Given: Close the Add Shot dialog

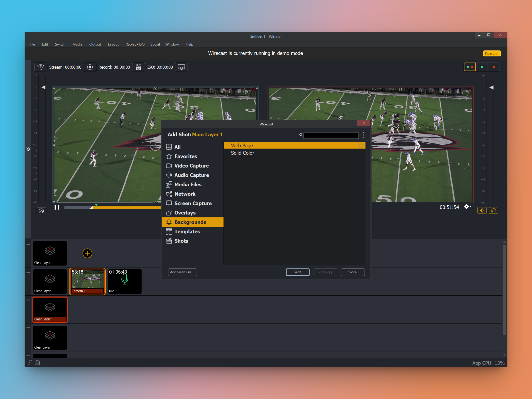Looking at the screenshot, I should point(363,123).
